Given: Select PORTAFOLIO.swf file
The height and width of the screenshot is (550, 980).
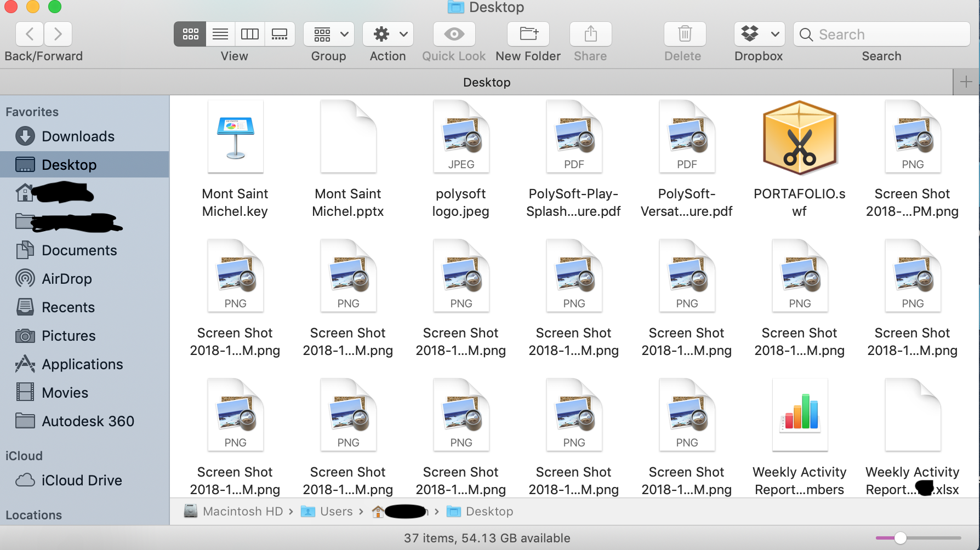Looking at the screenshot, I should (x=800, y=160).
